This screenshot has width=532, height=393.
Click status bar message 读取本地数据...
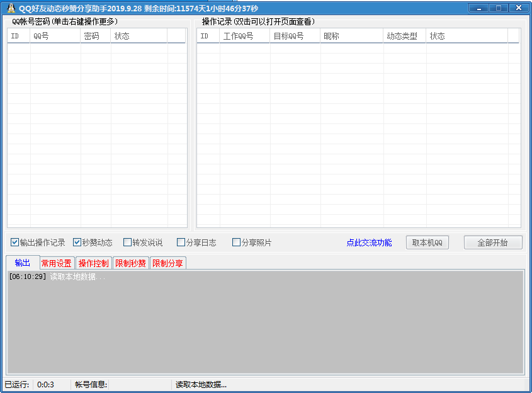pyautogui.click(x=201, y=385)
